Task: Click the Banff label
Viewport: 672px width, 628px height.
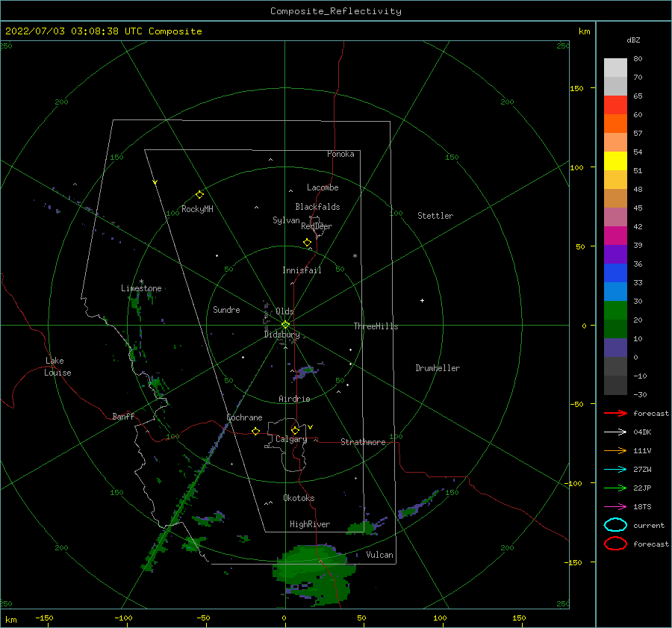Action: (123, 417)
